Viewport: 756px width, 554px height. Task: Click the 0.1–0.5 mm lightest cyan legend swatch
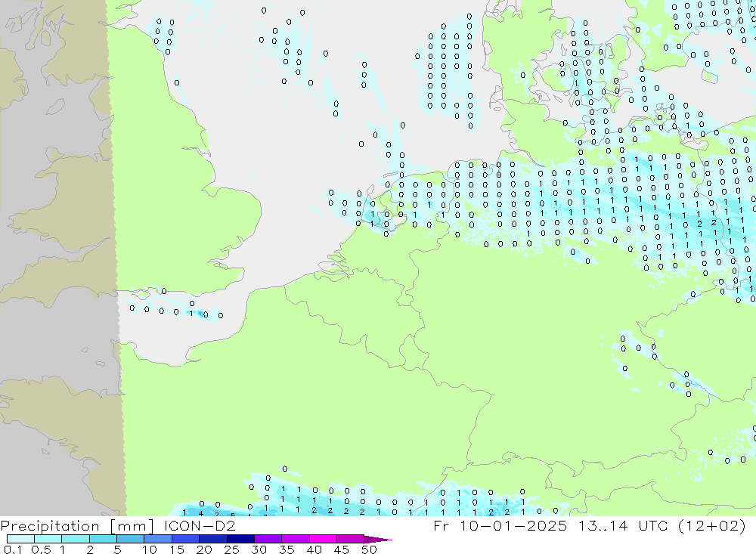(x=20, y=539)
